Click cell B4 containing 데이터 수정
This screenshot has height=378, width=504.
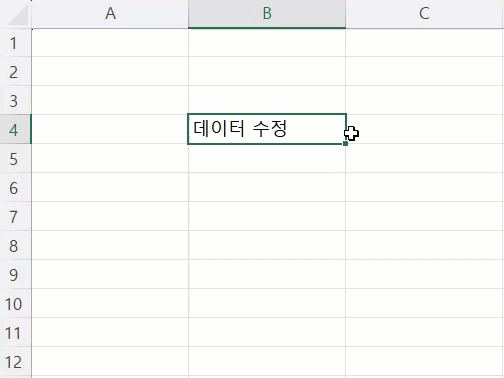[x=267, y=129]
